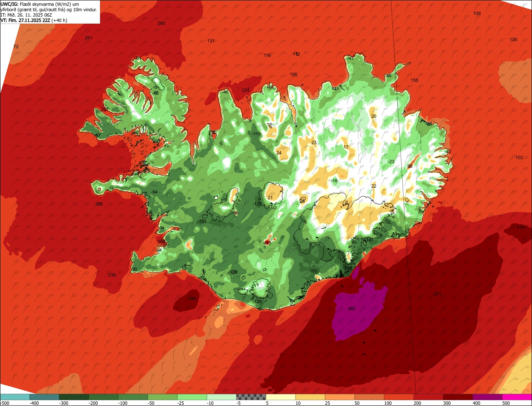Click the -500 label on the legend
This screenshot has height=406, width=532.
click(x=5, y=403)
